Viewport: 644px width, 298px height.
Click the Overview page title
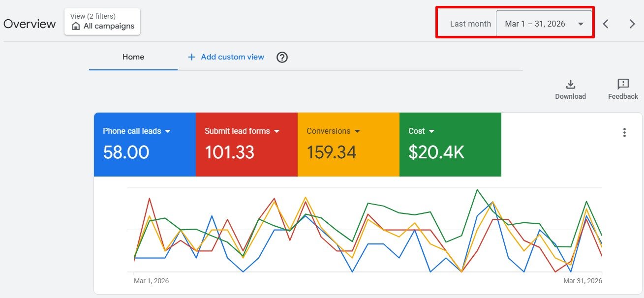[30, 24]
